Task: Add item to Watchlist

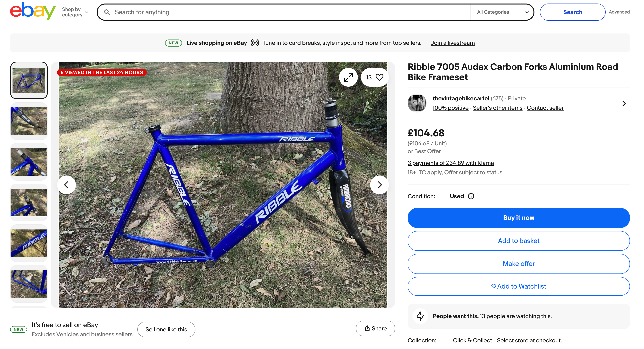Action: (518, 287)
